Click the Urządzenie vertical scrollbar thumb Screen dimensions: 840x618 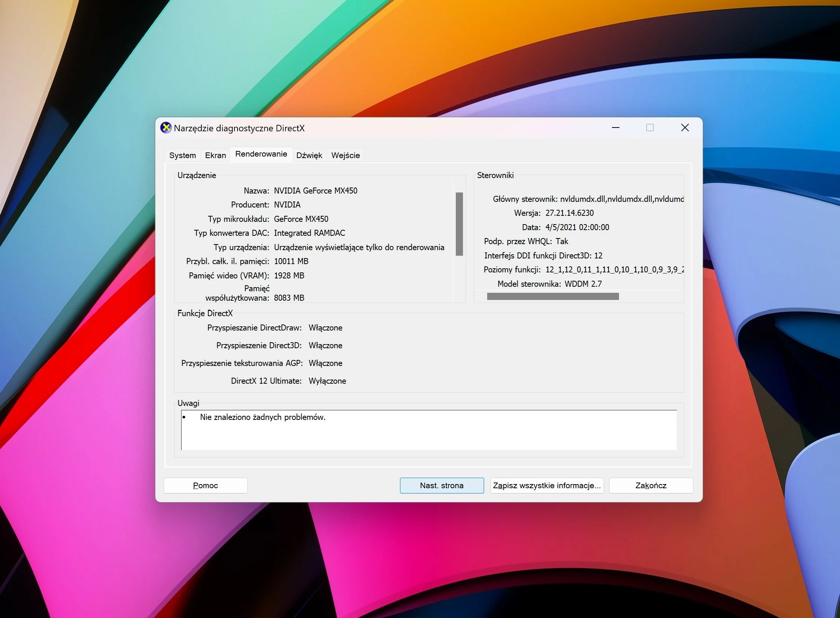tap(459, 224)
